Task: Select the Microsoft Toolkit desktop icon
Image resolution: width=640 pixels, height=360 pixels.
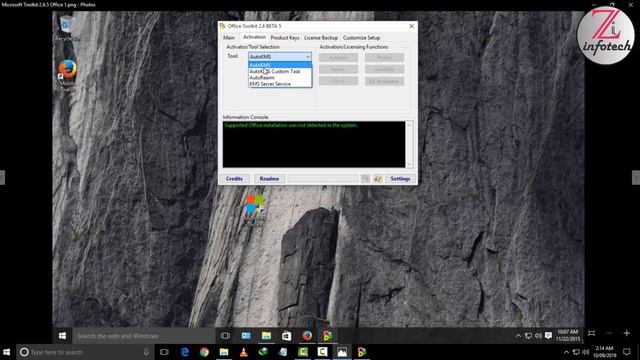Action: click(x=256, y=210)
